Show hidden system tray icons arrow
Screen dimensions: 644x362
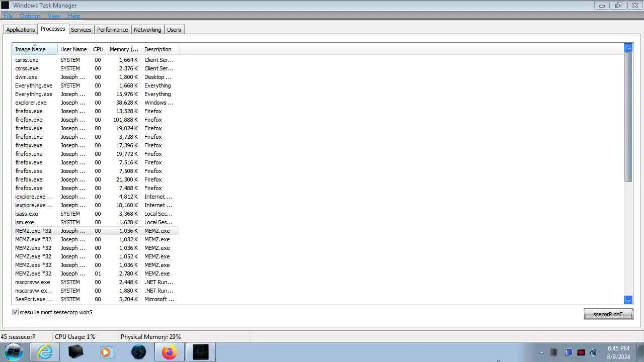pos(541,352)
